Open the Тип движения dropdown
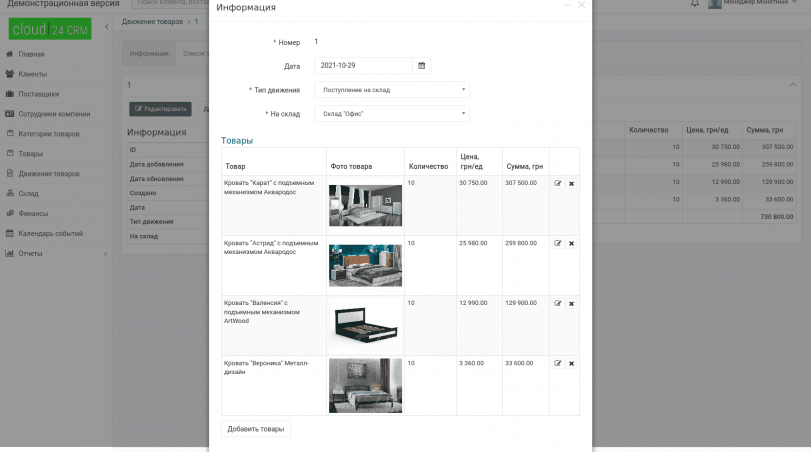The image size is (811, 452). pyautogui.click(x=391, y=90)
